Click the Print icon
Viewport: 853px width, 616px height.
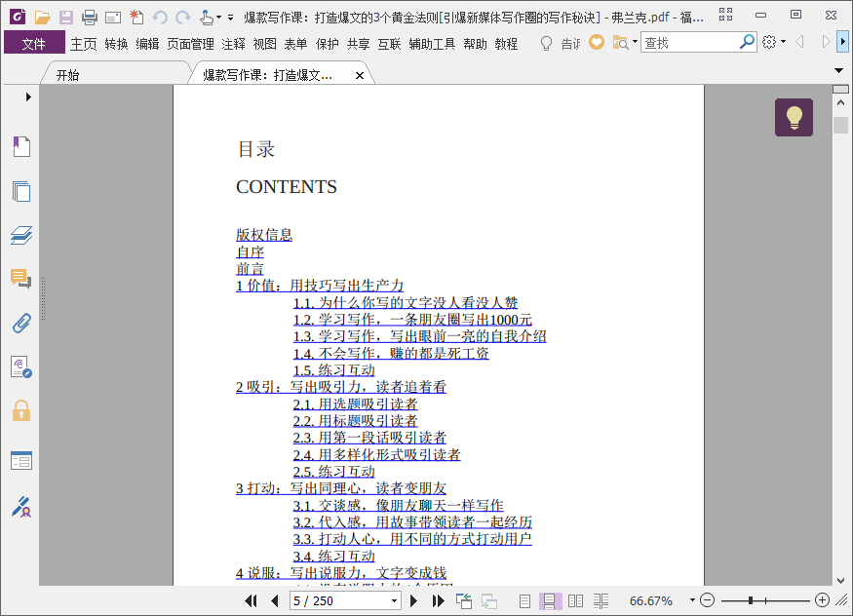[x=90, y=18]
